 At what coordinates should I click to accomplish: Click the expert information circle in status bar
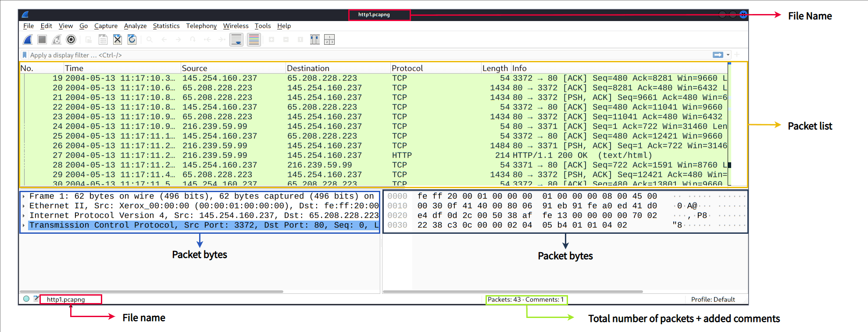click(x=26, y=299)
